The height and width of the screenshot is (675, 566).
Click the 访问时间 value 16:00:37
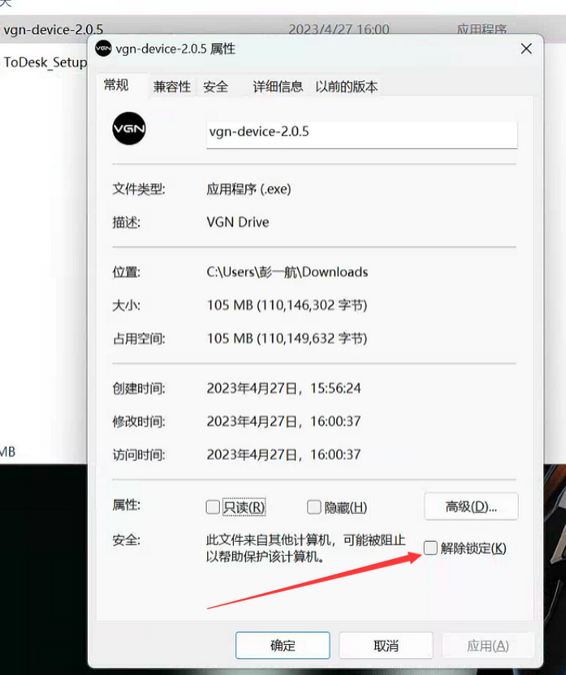(336, 455)
